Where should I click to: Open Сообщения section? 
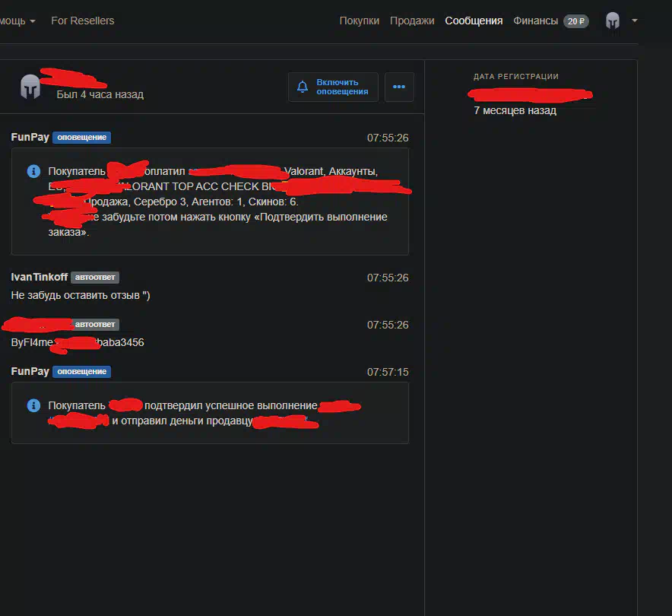coord(474,21)
